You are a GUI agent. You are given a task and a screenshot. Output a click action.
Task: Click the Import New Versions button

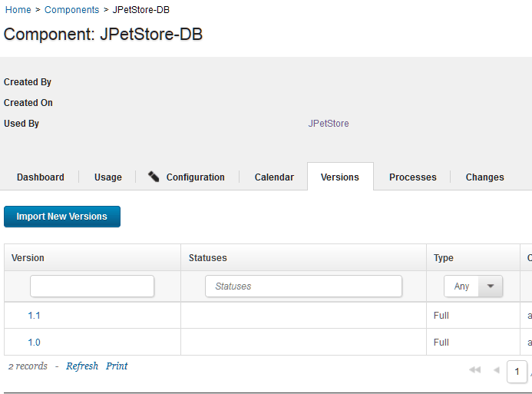click(x=62, y=217)
